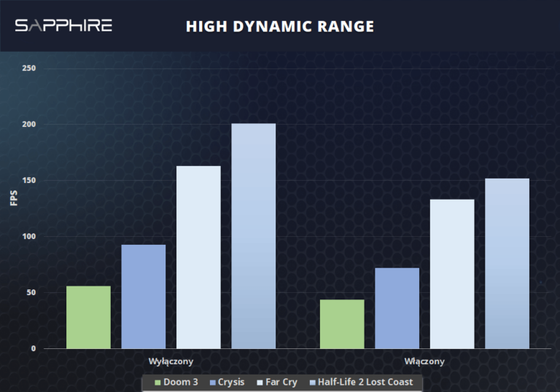Toggle the Crysis series legend swatch
The height and width of the screenshot is (392, 560).
point(212,383)
